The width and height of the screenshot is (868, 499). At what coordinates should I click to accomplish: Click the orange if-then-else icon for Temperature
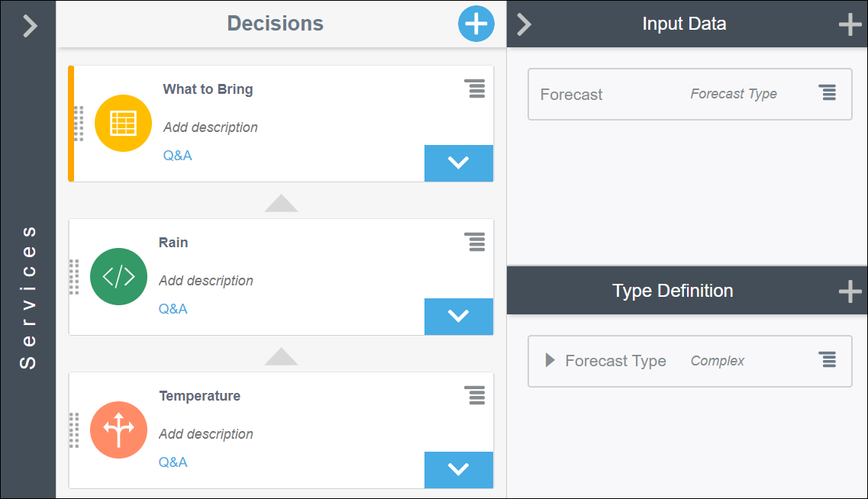click(x=118, y=430)
